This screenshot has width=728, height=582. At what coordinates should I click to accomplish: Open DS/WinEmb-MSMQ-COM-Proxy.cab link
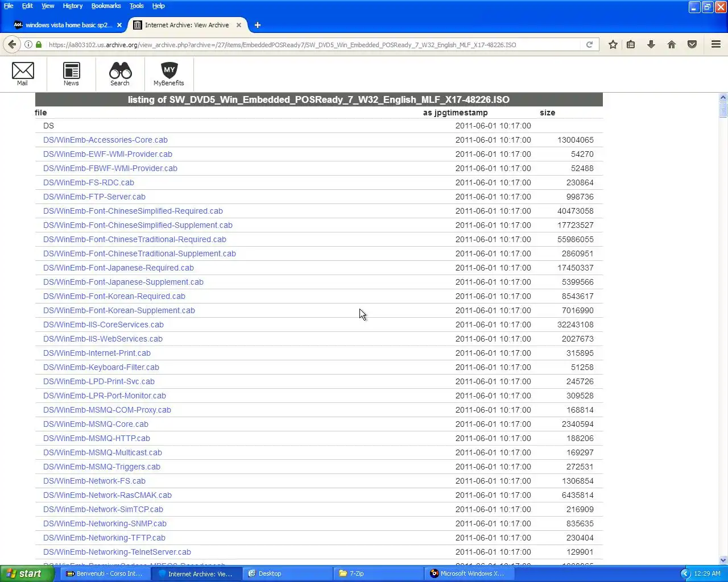pos(107,410)
